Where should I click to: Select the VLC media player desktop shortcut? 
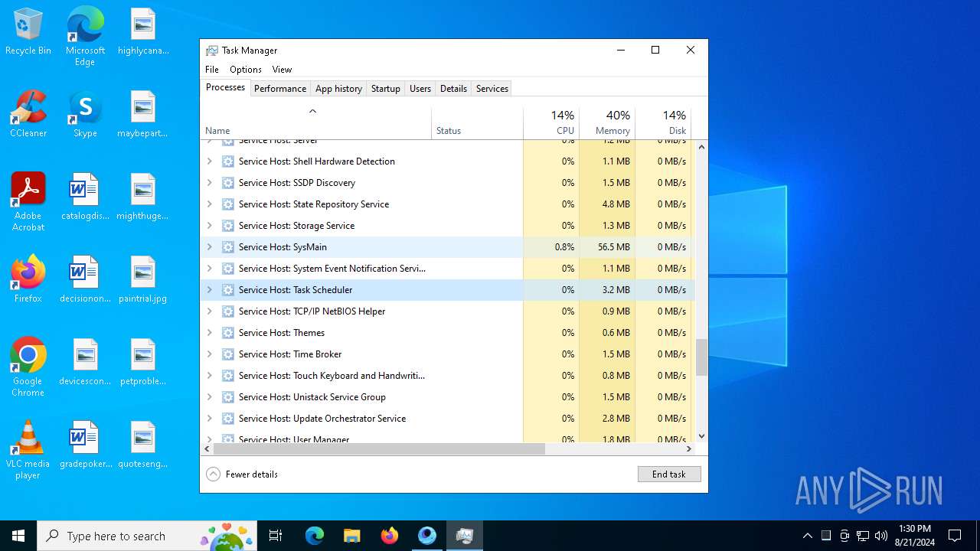click(28, 450)
